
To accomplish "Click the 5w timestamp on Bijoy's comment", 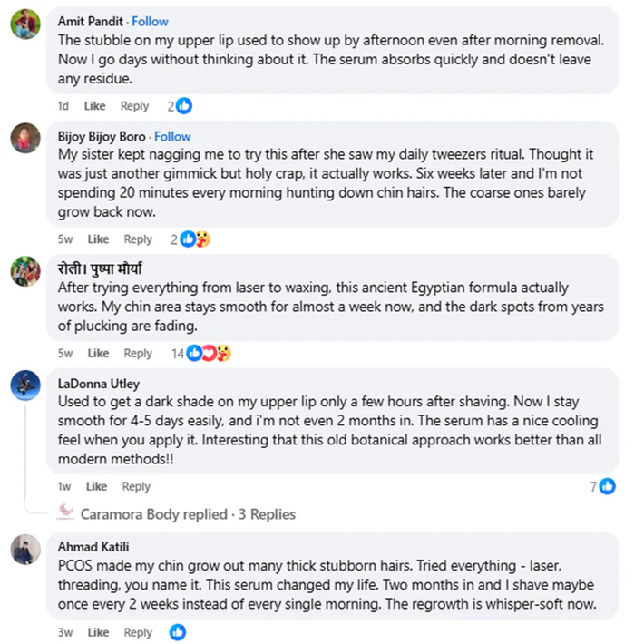I will [x=65, y=239].
